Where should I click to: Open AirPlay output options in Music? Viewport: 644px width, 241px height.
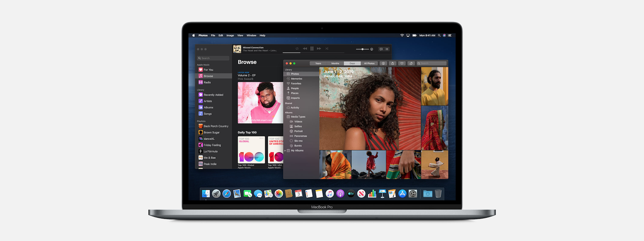(372, 49)
